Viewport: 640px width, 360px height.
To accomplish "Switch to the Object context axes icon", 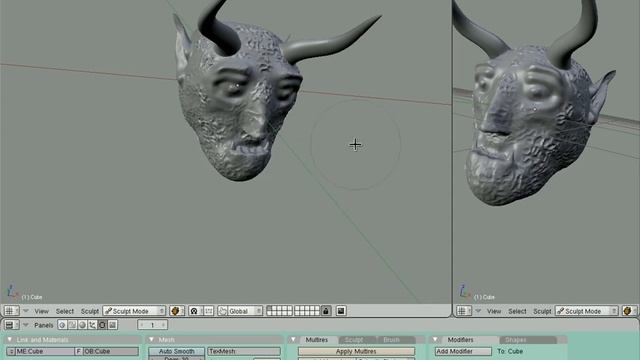I will pos(93,325).
